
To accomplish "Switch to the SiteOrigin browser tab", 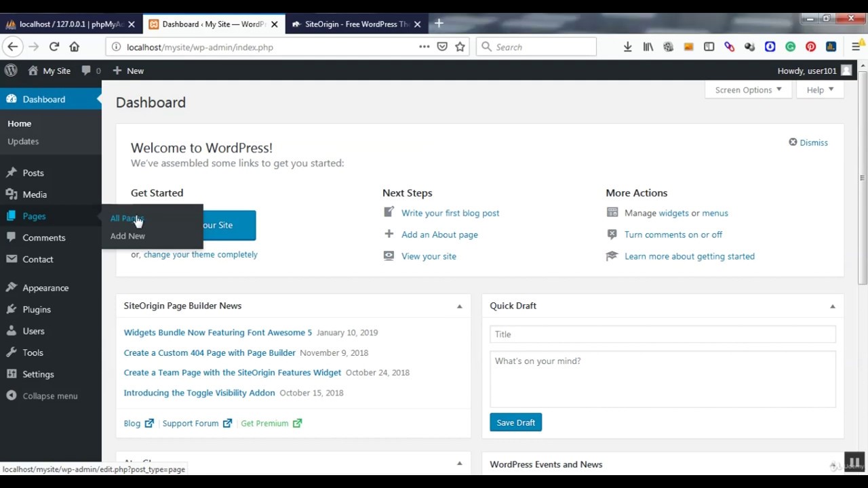I will pos(356,24).
